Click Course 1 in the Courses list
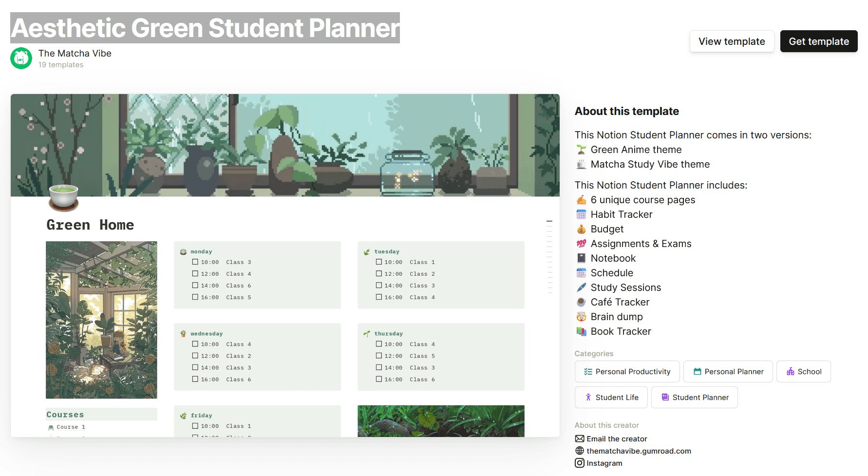 71,427
